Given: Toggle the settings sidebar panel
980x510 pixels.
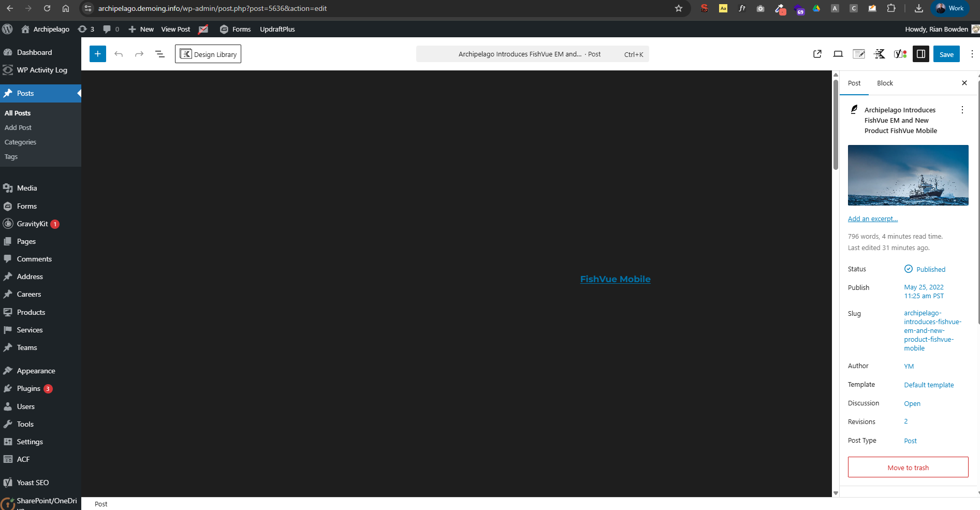Looking at the screenshot, I should click(921, 54).
